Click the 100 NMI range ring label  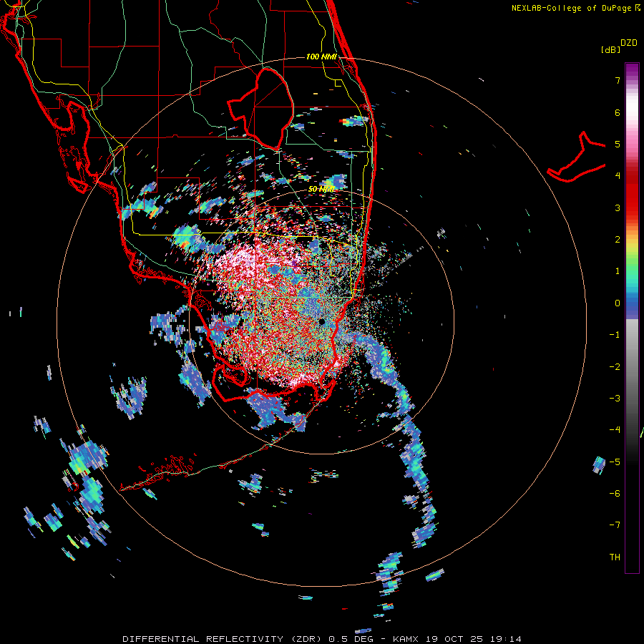tap(321, 57)
